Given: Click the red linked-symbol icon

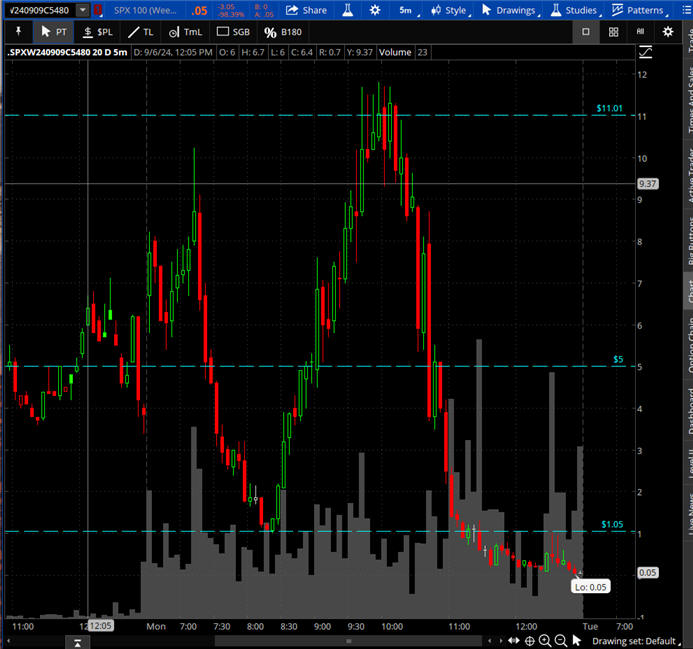Looking at the screenshot, I should 97,10.
